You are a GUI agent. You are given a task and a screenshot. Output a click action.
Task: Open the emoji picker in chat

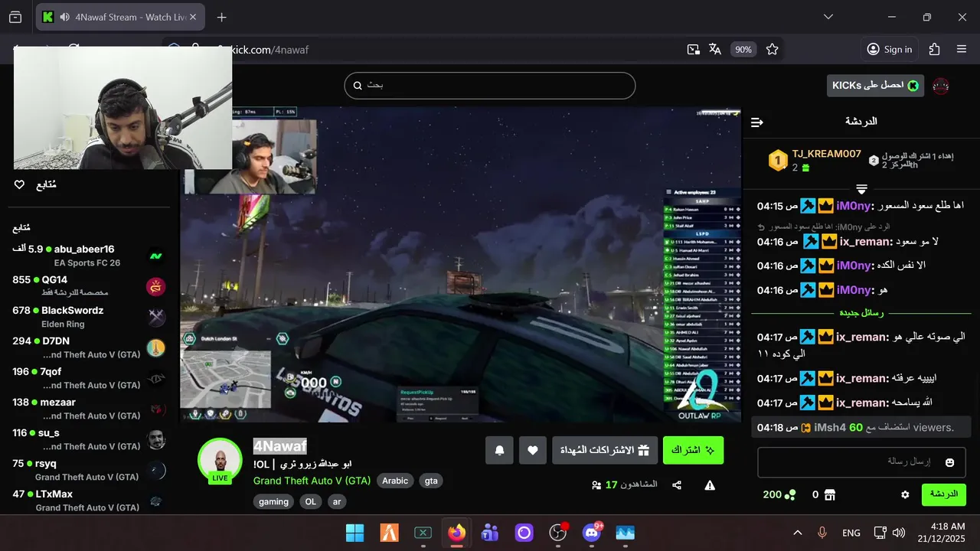click(x=950, y=462)
